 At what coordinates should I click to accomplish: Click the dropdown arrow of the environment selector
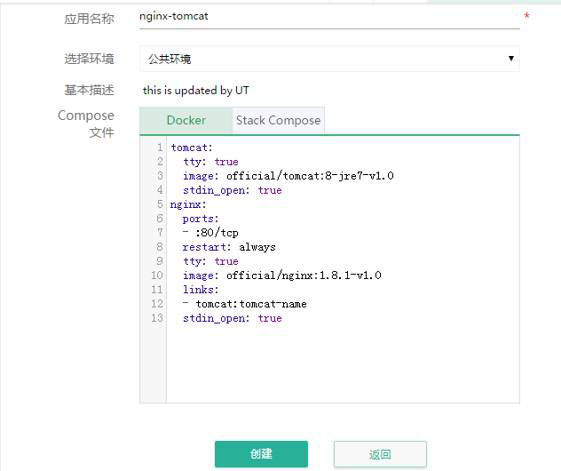pos(511,58)
